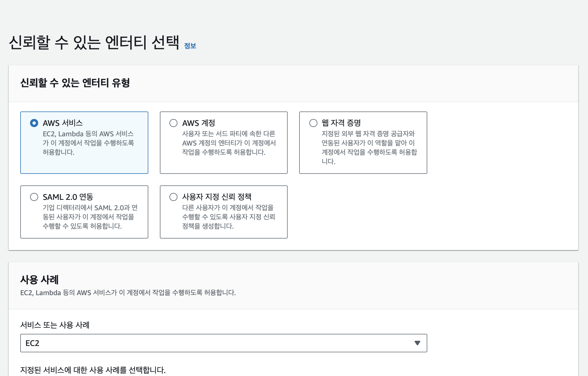Click the AWS 계정 card description text
The image size is (588, 376).
(x=229, y=143)
